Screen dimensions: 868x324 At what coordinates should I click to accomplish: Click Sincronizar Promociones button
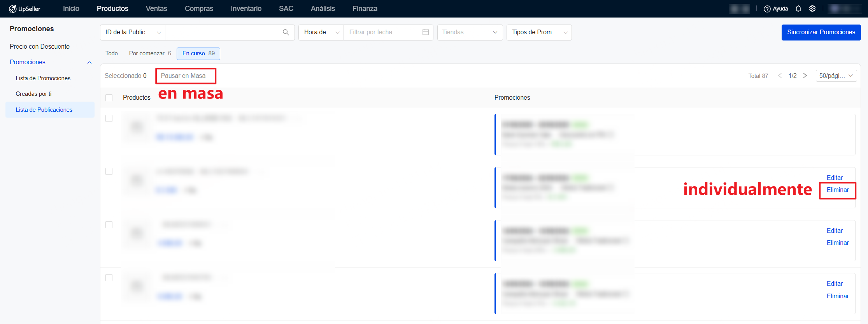click(821, 32)
